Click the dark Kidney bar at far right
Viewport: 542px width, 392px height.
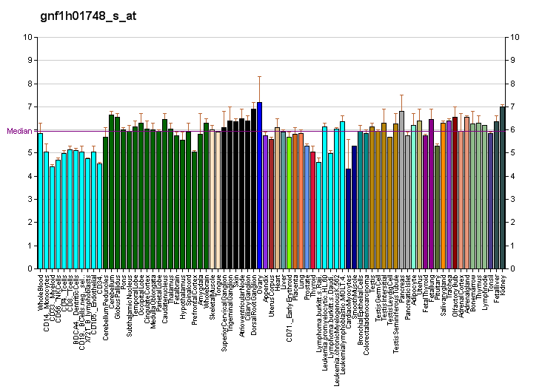pos(503,187)
